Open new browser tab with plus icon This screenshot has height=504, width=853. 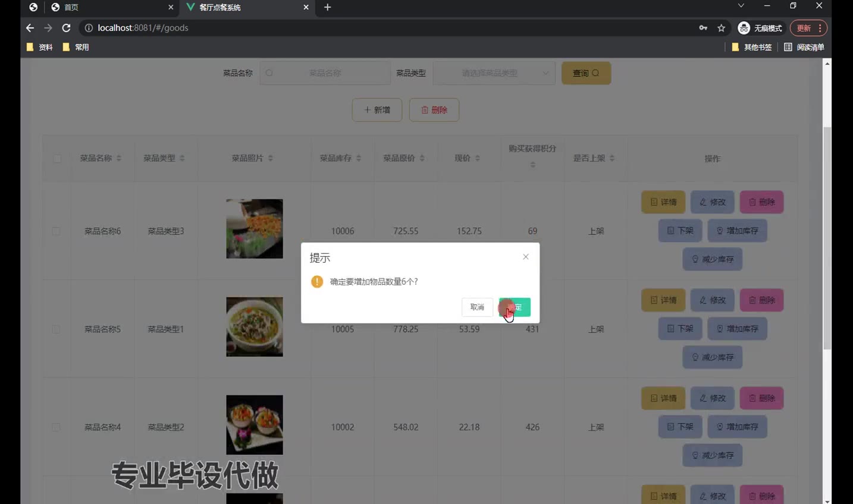tap(327, 7)
